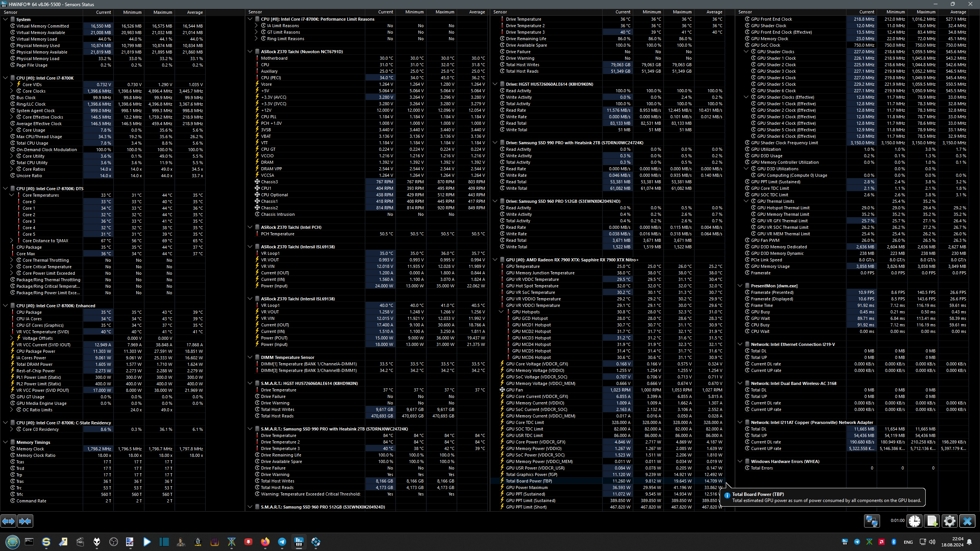Click the clock reset timer icon

point(915,521)
